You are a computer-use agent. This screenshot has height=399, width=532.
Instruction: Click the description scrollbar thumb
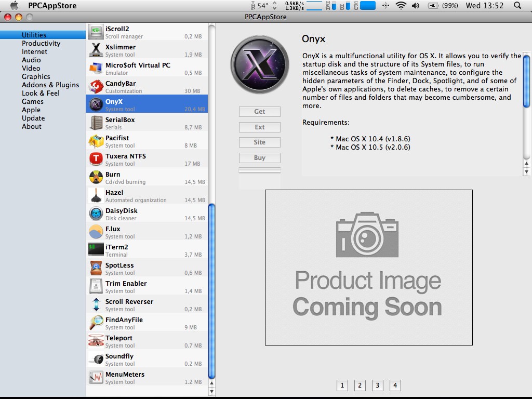(x=526, y=81)
